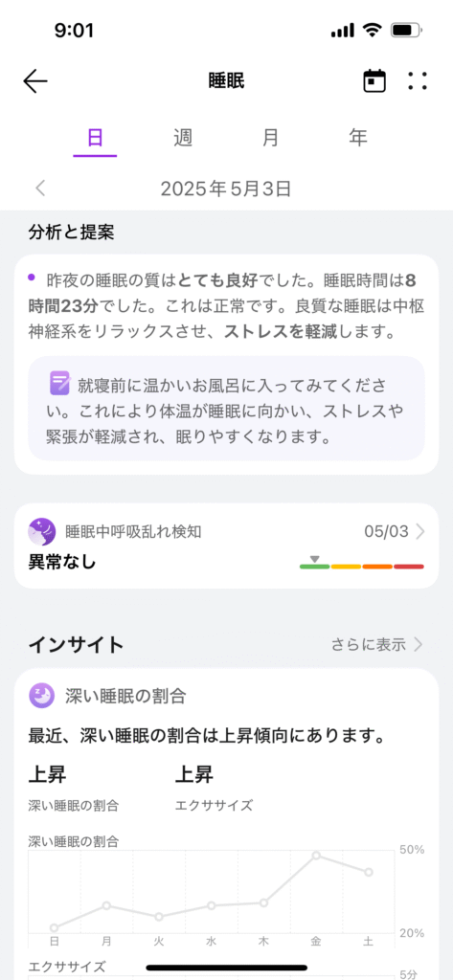Tap the breathing severity color scale bar
Screen dimensions: 453x980
362,567
